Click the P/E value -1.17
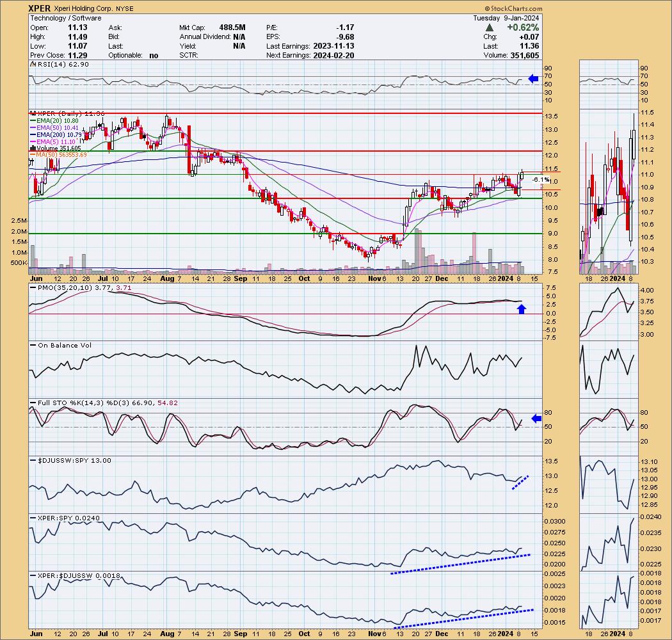 point(345,28)
